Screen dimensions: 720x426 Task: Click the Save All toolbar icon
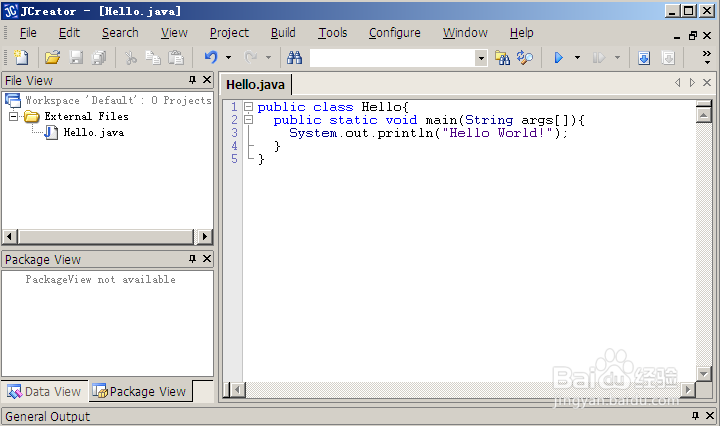99,57
